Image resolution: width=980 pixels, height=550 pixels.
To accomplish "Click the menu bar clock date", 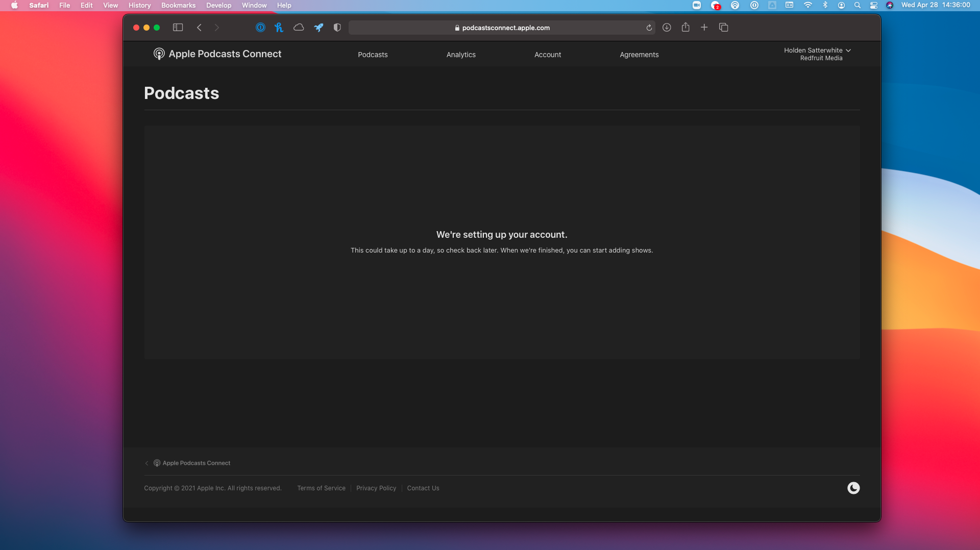I will point(936,5).
